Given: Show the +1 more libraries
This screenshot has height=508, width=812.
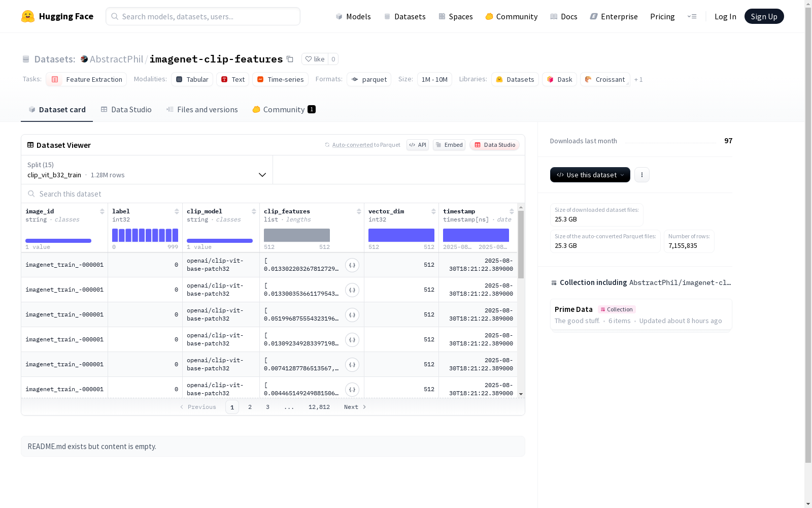Looking at the screenshot, I should [638, 79].
